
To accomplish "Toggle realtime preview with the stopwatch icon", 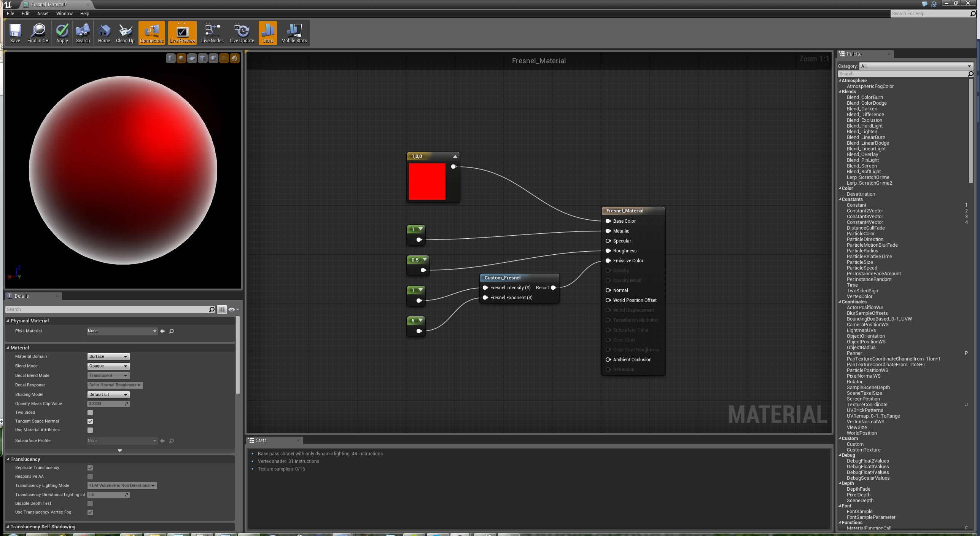I will coord(234,59).
